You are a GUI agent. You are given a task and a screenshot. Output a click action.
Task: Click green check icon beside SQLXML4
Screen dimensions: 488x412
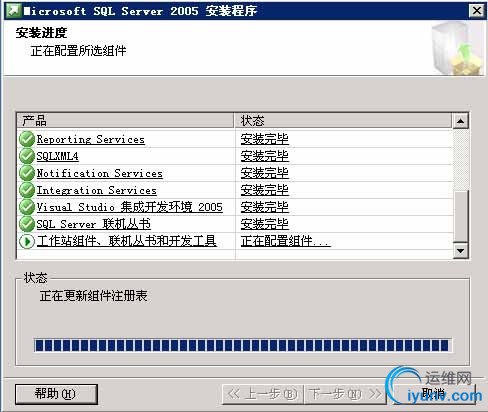coord(27,156)
